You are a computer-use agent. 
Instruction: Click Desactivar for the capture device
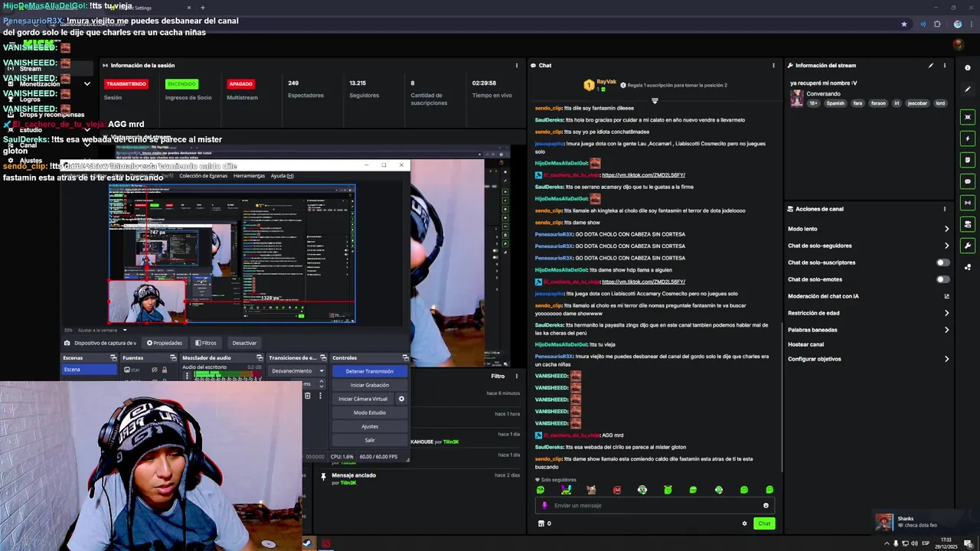pos(244,343)
